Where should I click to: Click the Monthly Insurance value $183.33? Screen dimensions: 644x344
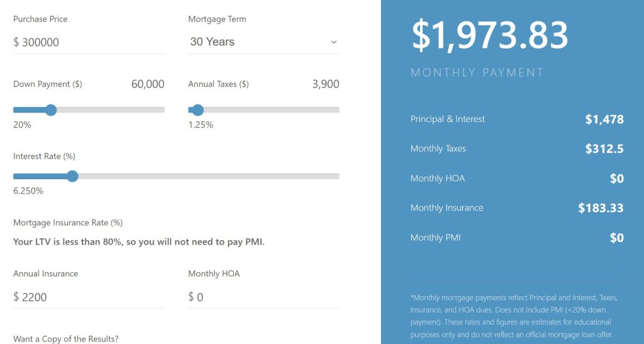point(601,208)
